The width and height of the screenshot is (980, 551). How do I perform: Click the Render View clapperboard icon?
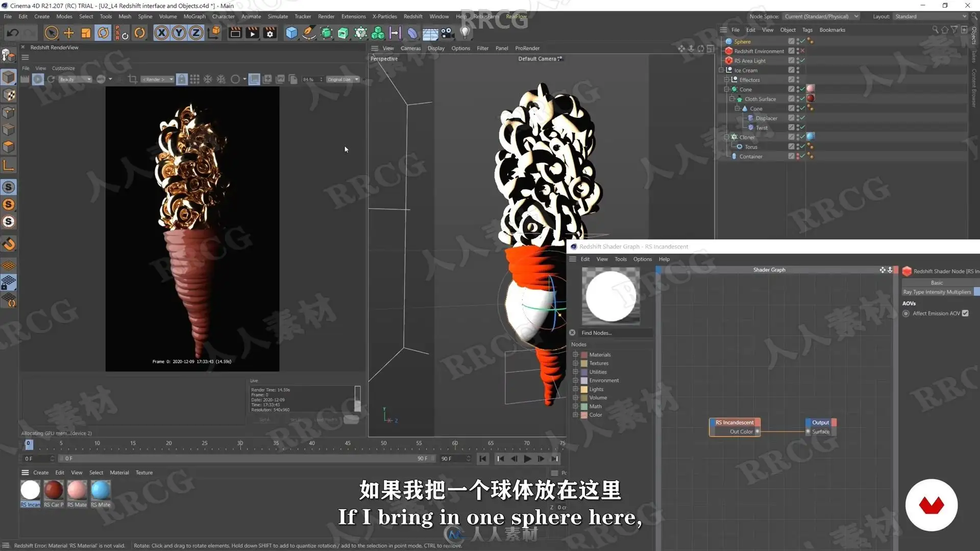point(235,33)
